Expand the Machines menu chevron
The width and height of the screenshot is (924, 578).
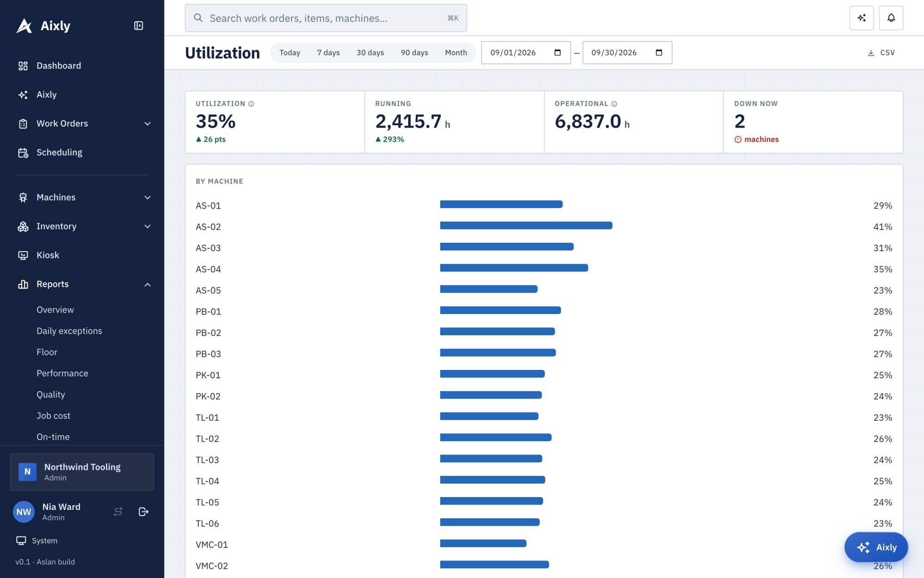[x=147, y=197]
